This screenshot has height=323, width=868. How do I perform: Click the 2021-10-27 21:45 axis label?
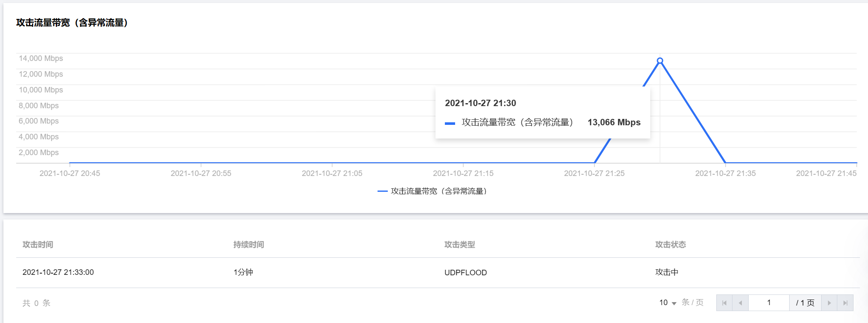point(826,173)
